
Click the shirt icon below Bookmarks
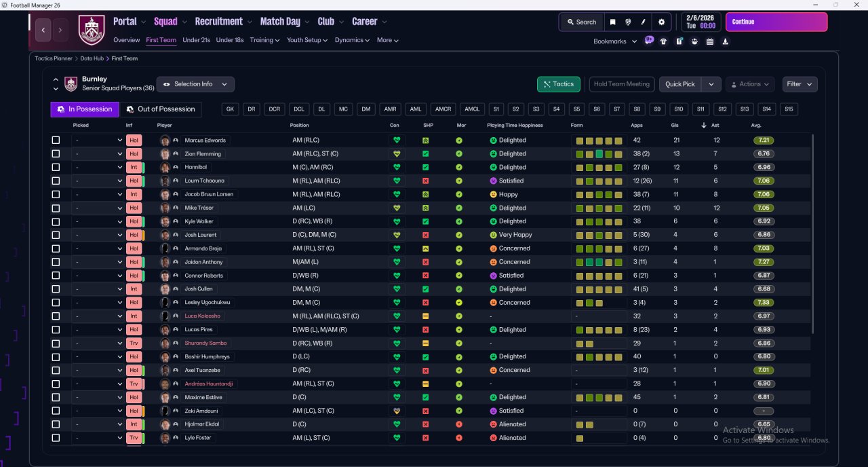[664, 41]
